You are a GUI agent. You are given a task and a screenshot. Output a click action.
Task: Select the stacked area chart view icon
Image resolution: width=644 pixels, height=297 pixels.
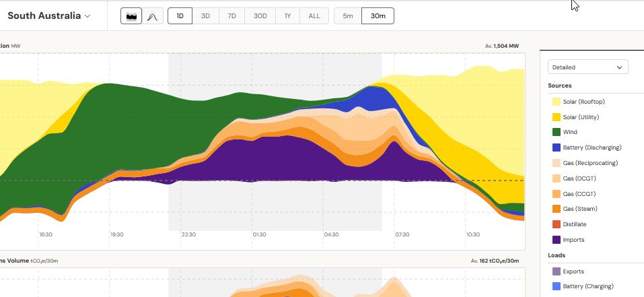pyautogui.click(x=131, y=16)
